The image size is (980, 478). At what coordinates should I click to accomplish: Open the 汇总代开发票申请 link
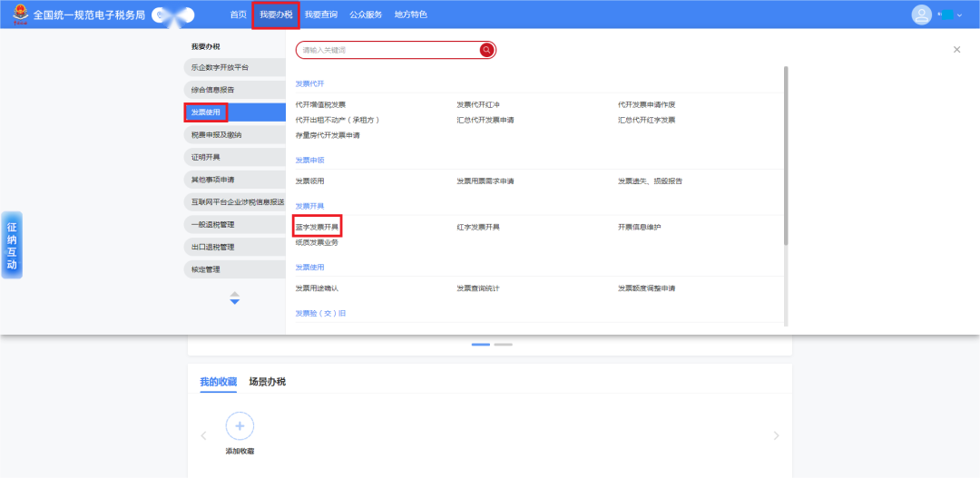[485, 120]
